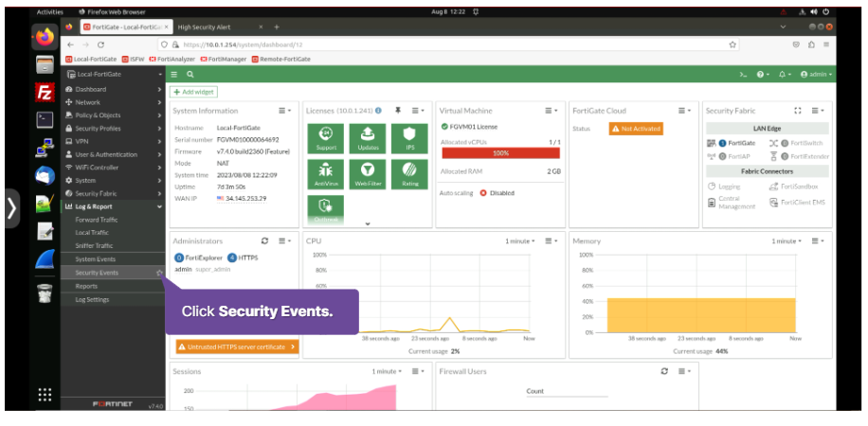868x426 pixels.
Task: Favorite Security Events with the star icon
Action: [159, 273]
